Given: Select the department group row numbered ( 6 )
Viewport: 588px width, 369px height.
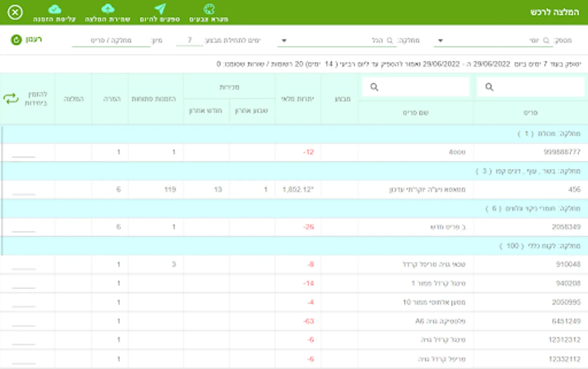Looking at the screenshot, I should 294,208.
